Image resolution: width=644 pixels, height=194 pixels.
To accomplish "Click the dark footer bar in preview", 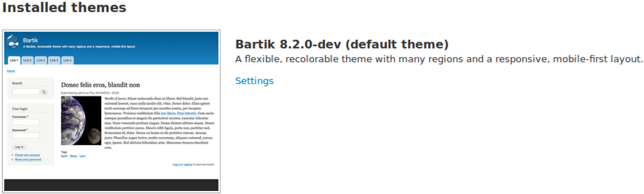I will [x=111, y=185].
